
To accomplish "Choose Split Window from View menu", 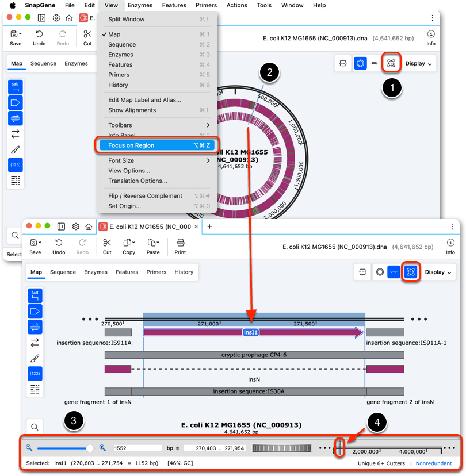I will coord(156,19).
